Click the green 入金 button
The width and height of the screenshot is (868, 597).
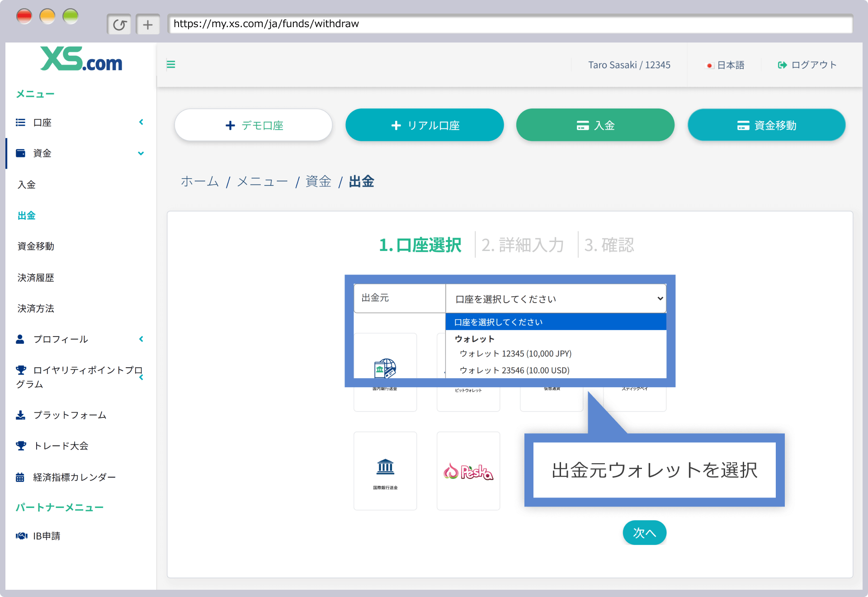coord(595,125)
